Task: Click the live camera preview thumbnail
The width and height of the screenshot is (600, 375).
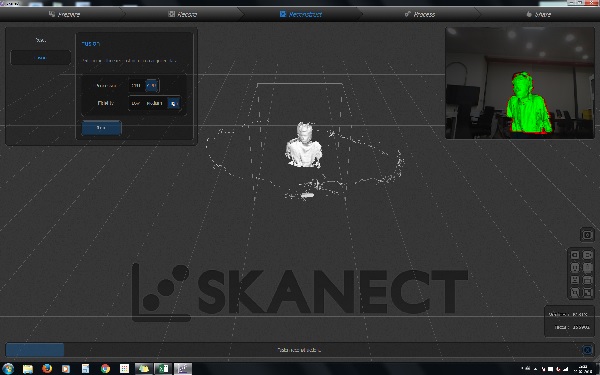Action: [520, 83]
